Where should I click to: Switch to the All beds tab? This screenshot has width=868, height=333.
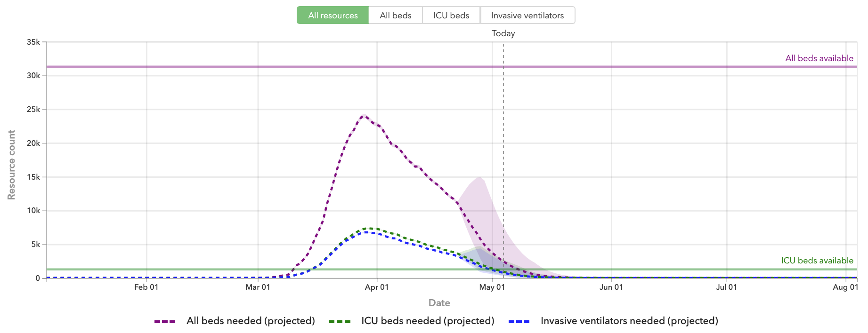pyautogui.click(x=396, y=16)
